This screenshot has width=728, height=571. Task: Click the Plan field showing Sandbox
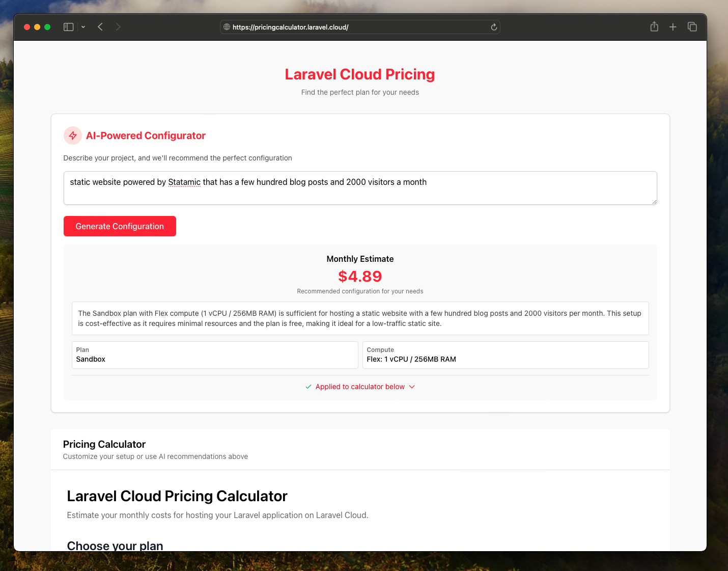click(x=214, y=355)
